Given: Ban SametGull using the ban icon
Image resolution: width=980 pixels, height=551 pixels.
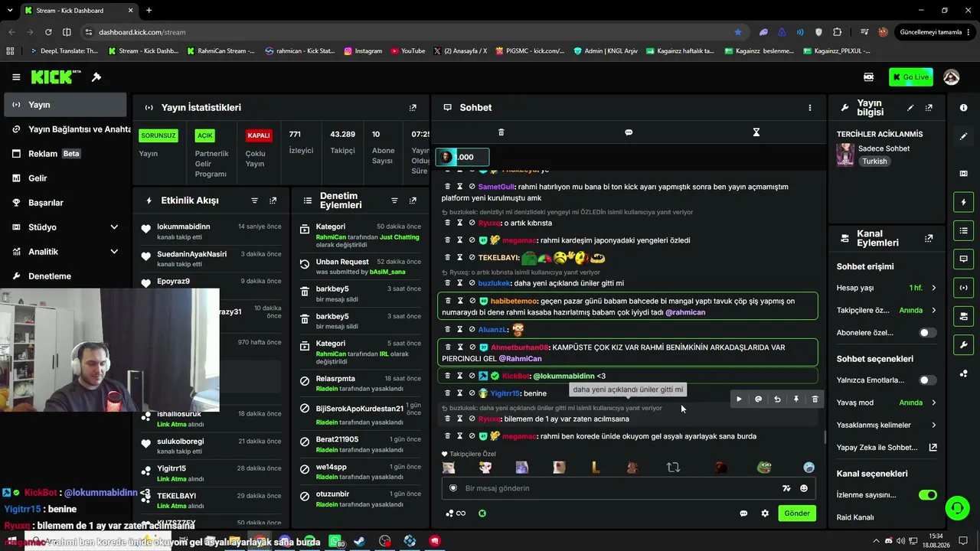Looking at the screenshot, I should click(472, 187).
